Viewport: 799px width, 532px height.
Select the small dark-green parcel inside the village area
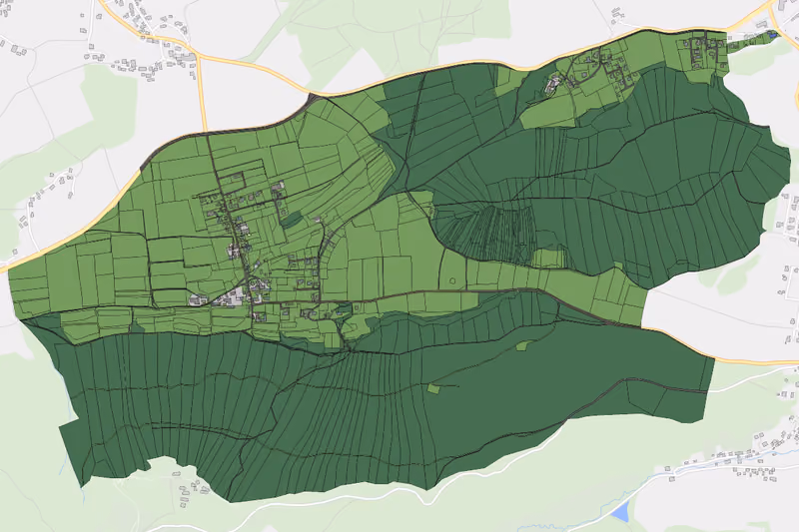click(292, 220)
